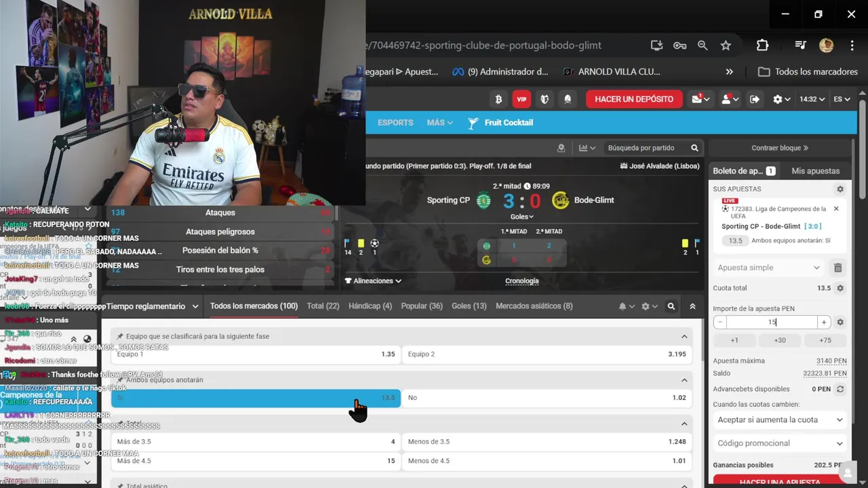Click the bell notification icon in header
The image size is (868, 488).
[x=568, y=99]
